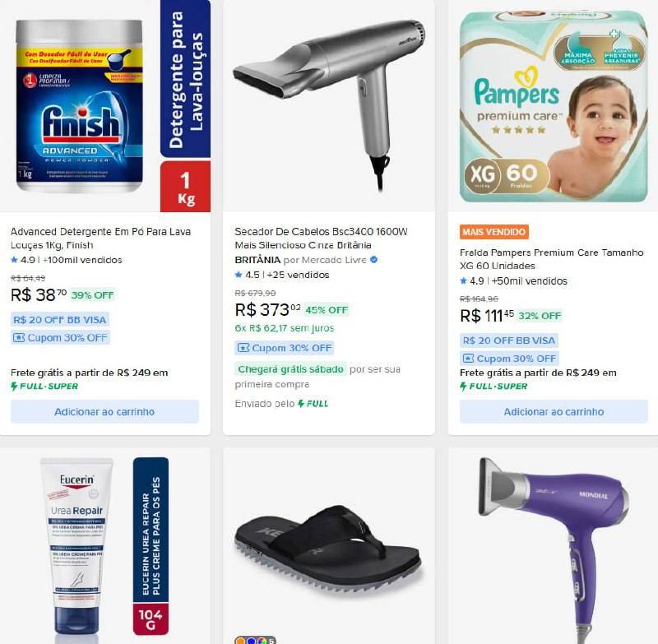Click the FULL SUPER lightning badge under Pampers

click(494, 386)
